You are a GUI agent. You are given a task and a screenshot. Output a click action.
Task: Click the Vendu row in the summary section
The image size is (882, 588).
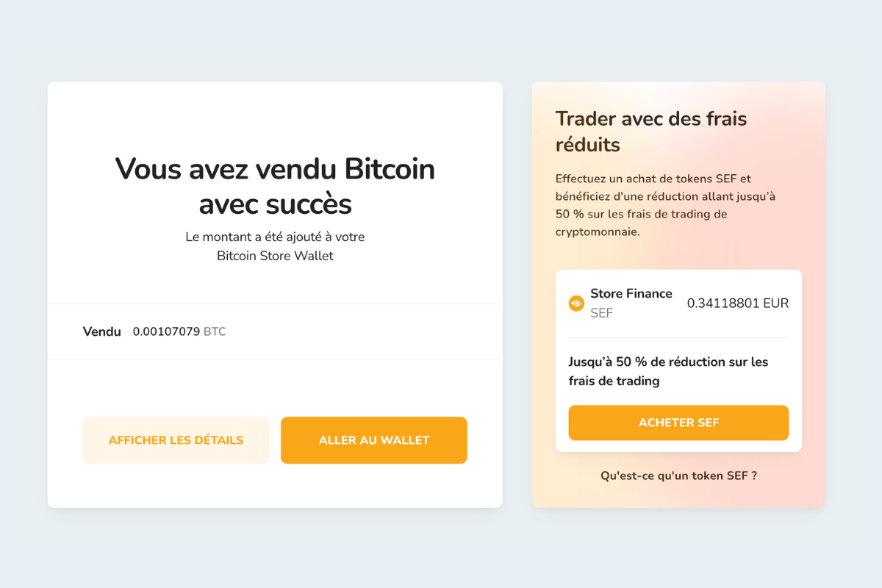(275, 331)
